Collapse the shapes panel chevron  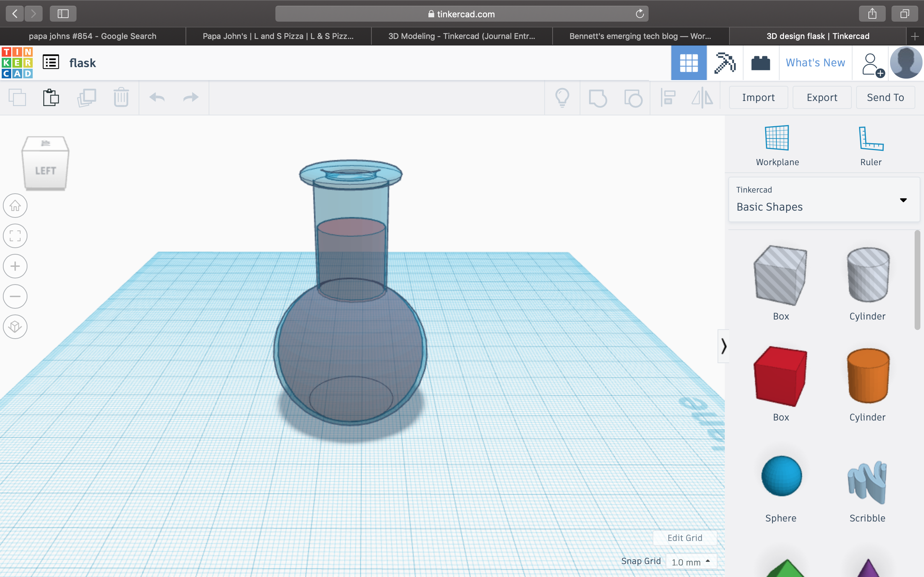724,346
